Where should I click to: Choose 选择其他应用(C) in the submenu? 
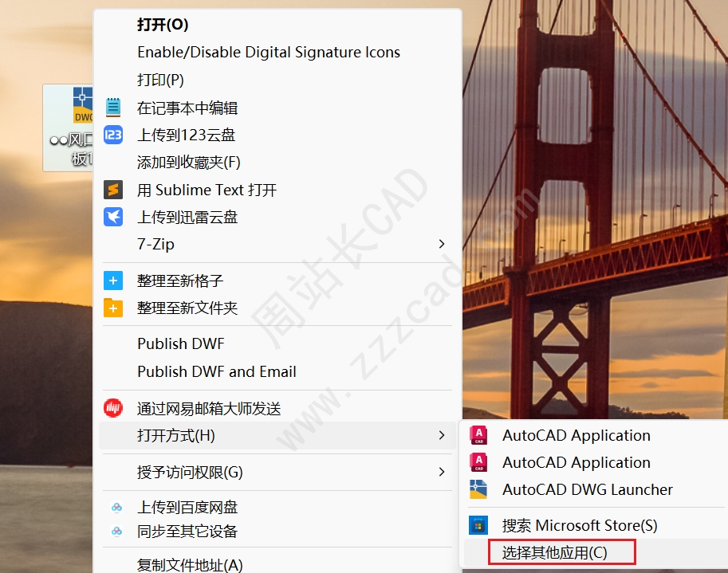click(554, 552)
